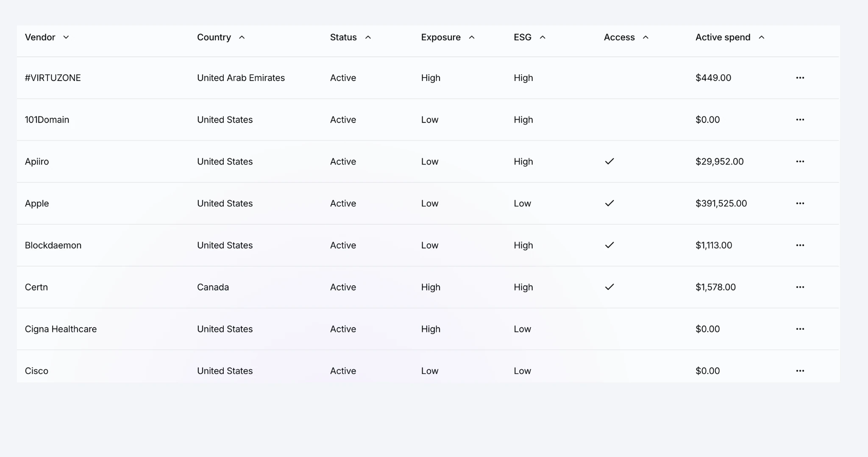The width and height of the screenshot is (868, 457).
Task: Click the Access checkmark for Apple
Action: click(x=609, y=203)
